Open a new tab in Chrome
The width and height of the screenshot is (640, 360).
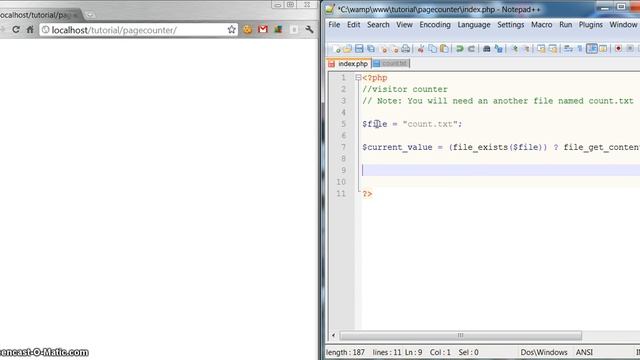point(90,15)
